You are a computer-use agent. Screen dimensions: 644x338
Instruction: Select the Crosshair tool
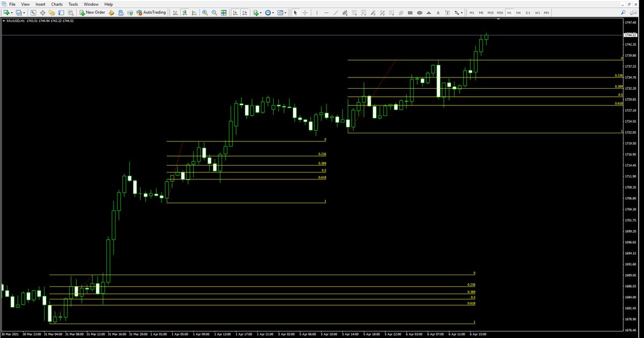click(304, 12)
